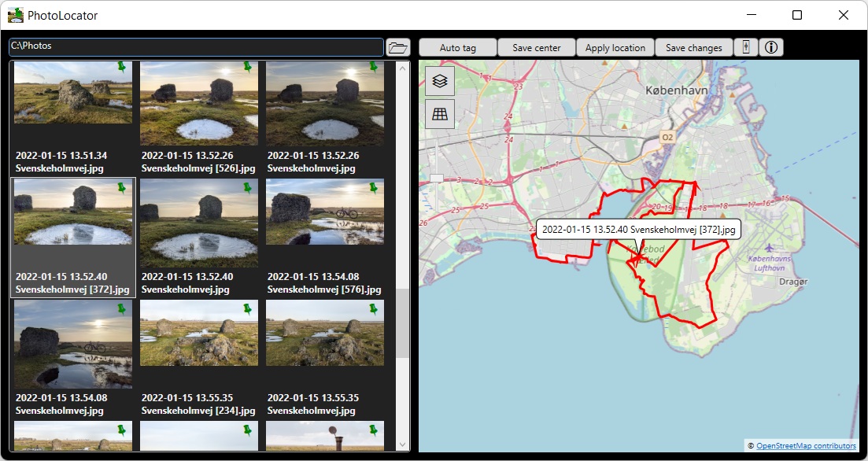The image size is (868, 461).
Task: Open the map layers selector
Action: coord(440,80)
